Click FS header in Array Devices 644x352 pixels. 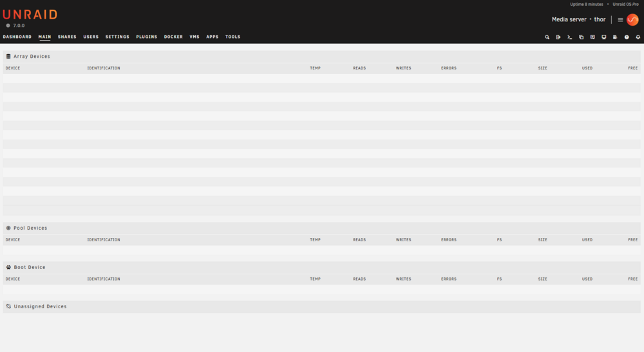click(500, 68)
